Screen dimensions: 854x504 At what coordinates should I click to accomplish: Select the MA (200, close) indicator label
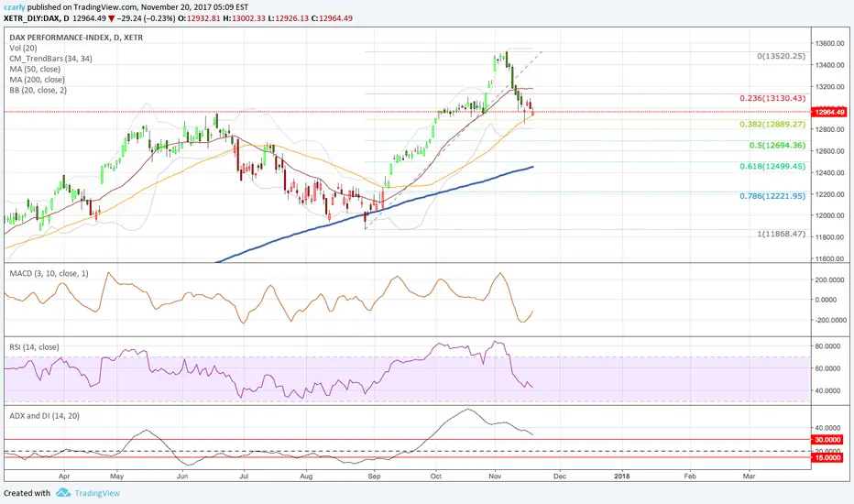pos(37,80)
